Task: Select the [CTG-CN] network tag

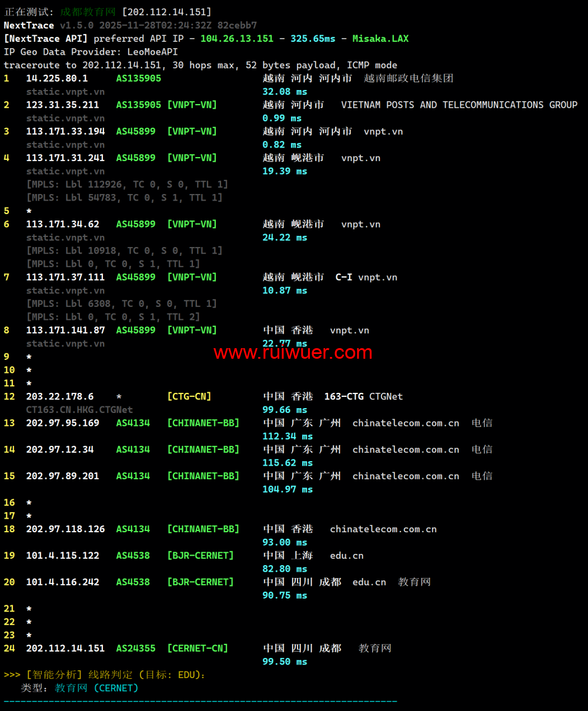Action: 189,396
